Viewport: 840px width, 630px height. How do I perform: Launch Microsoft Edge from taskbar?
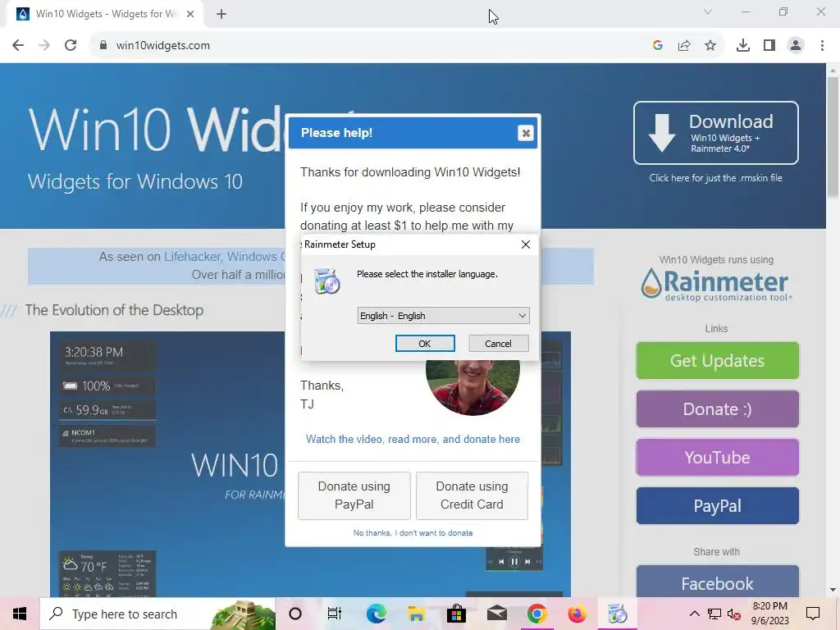click(376, 614)
